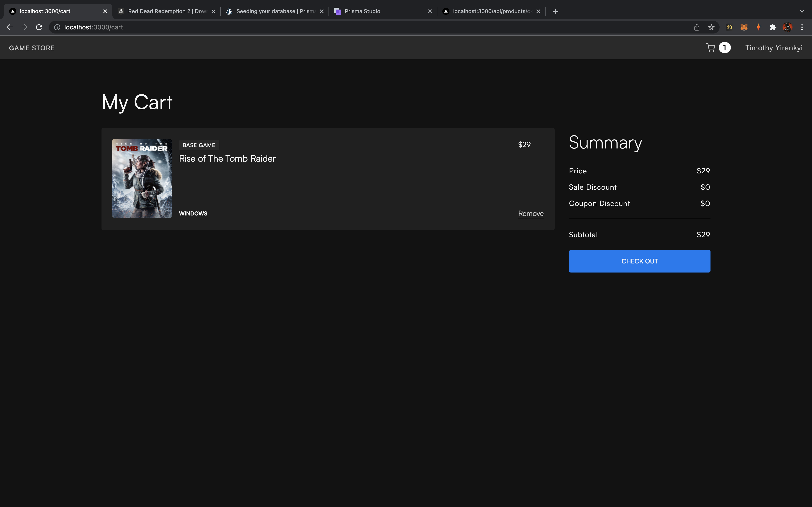Open the Chrome three-dot menu
Viewport: 812px width, 507px height.
pyautogui.click(x=802, y=27)
